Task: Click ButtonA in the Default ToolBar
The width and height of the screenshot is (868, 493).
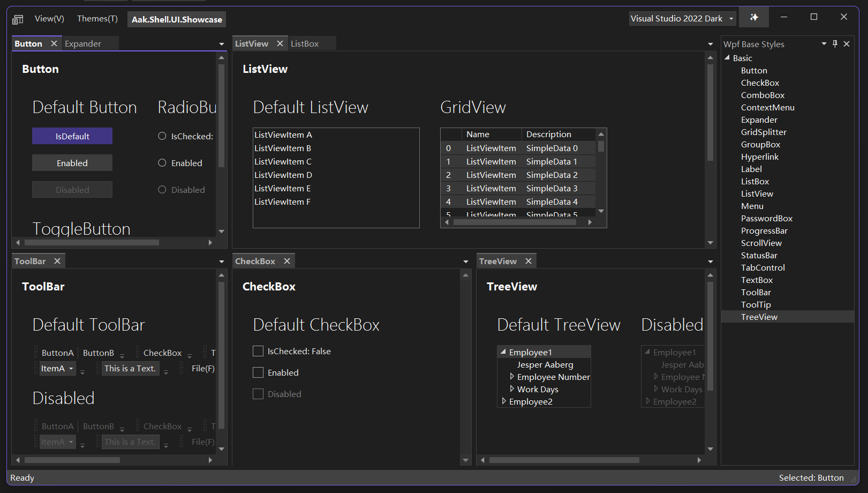Action: [x=57, y=353]
